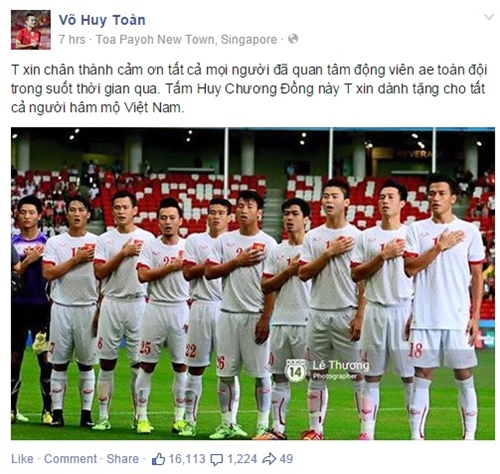Like the post
500x474 pixels.
22,459
